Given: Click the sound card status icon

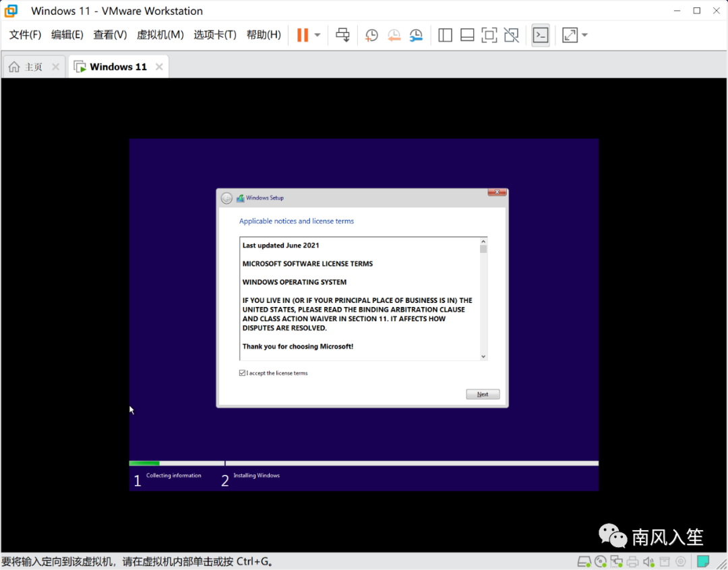Looking at the screenshot, I should tap(648, 562).
